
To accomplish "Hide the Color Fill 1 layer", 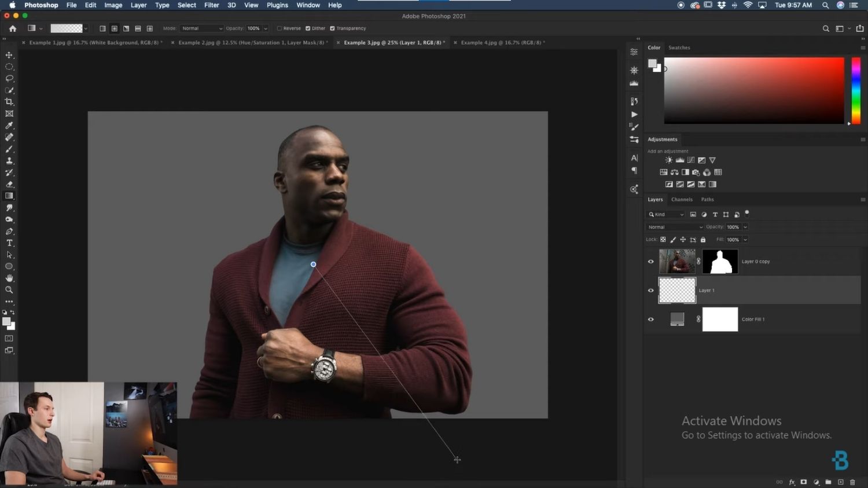I will 650,319.
